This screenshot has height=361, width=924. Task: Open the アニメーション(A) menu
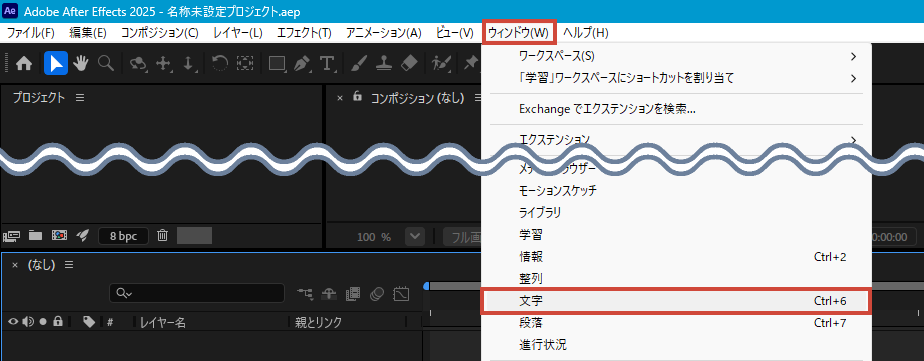point(384,33)
